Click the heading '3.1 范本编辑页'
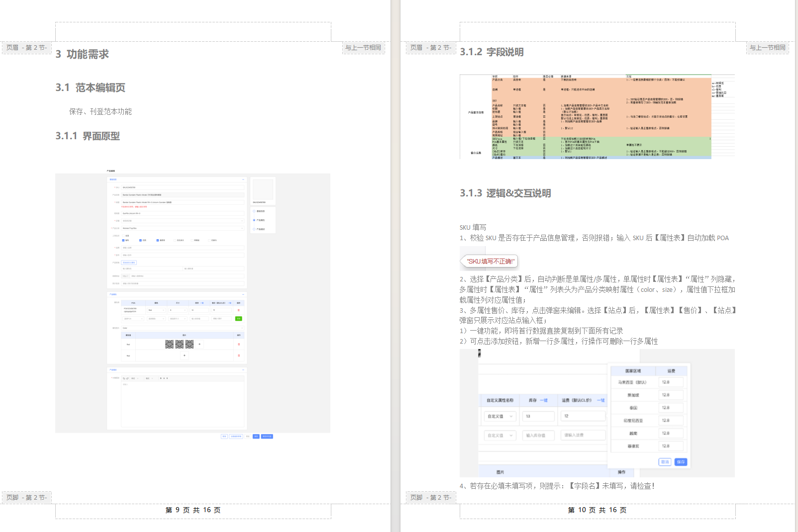 [91, 88]
